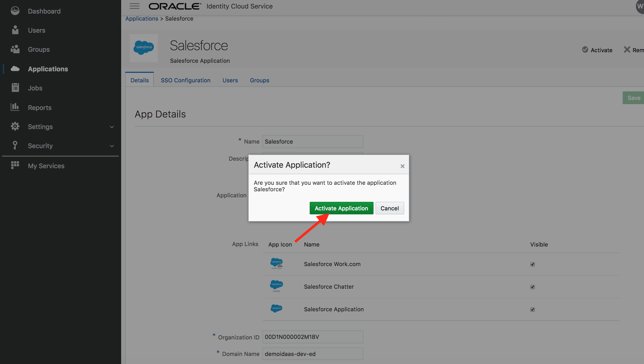Click the Salesforce Chatter app icon
The width and height of the screenshot is (644, 364).
coord(277,286)
